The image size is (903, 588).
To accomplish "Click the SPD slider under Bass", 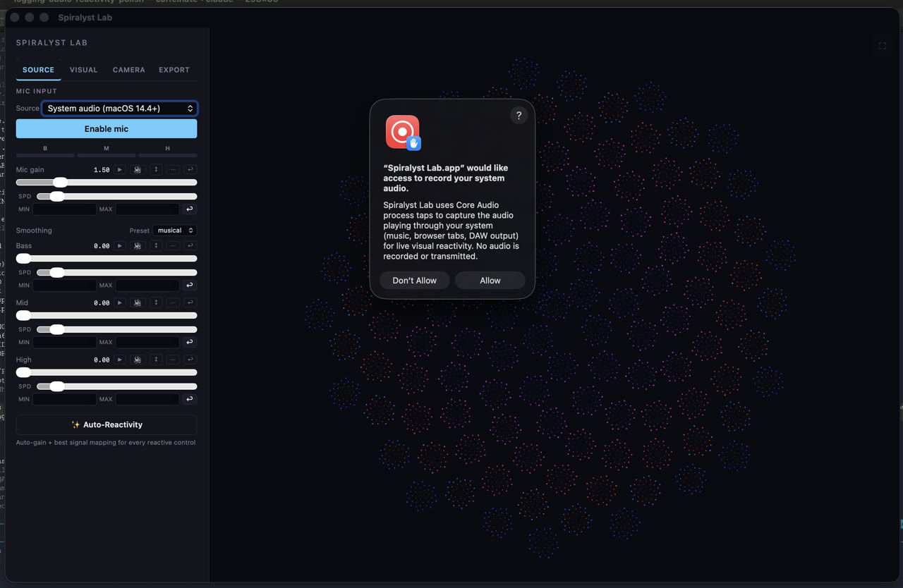I will point(116,272).
